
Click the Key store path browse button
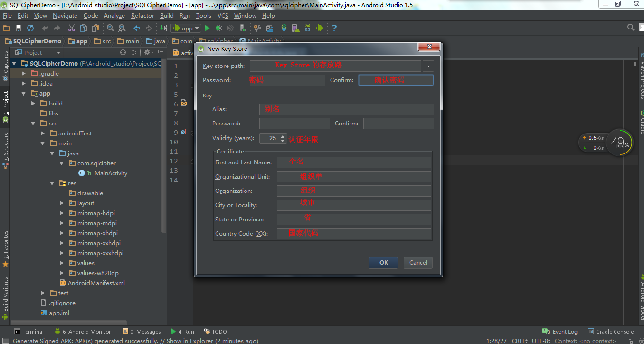click(x=429, y=66)
